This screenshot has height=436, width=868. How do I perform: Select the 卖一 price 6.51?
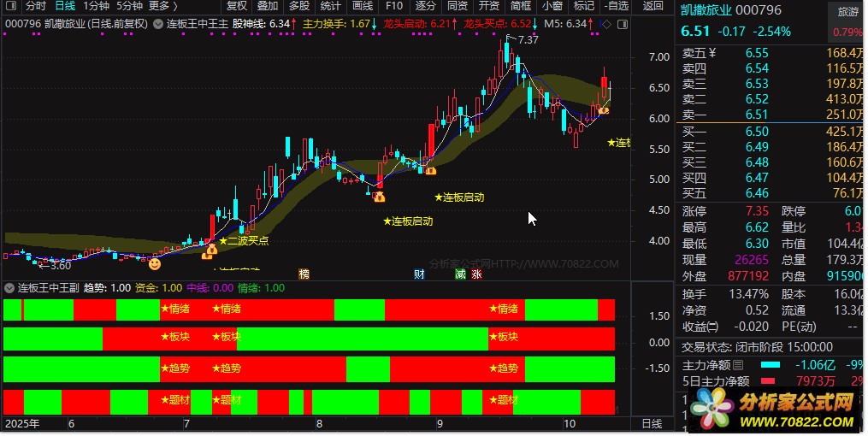pyautogui.click(x=757, y=115)
